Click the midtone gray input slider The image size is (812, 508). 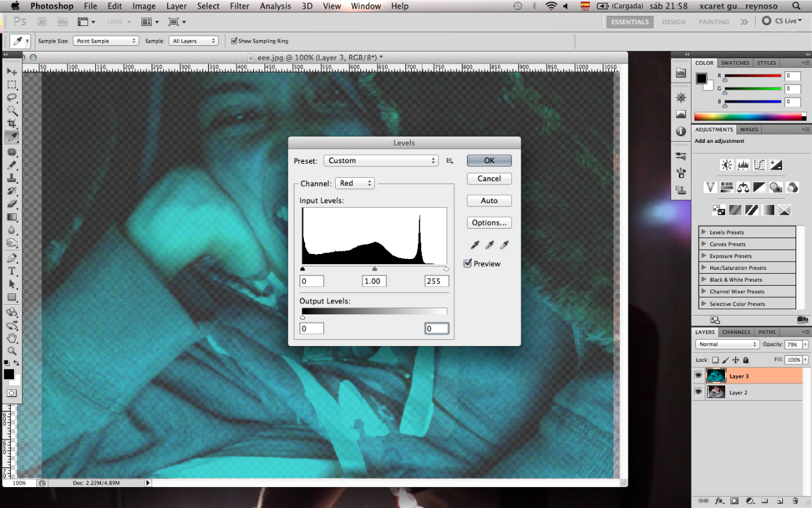click(x=374, y=269)
